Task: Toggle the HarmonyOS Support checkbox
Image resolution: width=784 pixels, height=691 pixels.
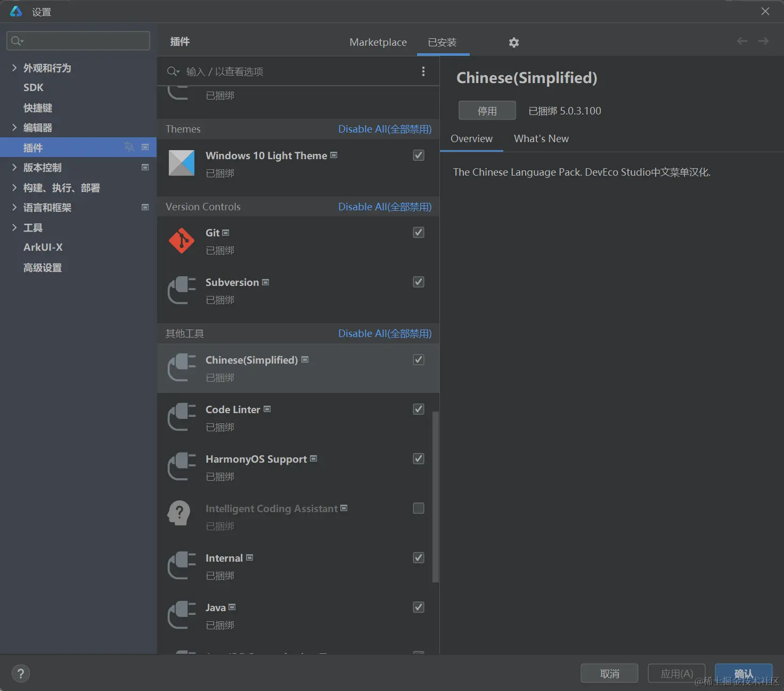Action: (x=419, y=458)
